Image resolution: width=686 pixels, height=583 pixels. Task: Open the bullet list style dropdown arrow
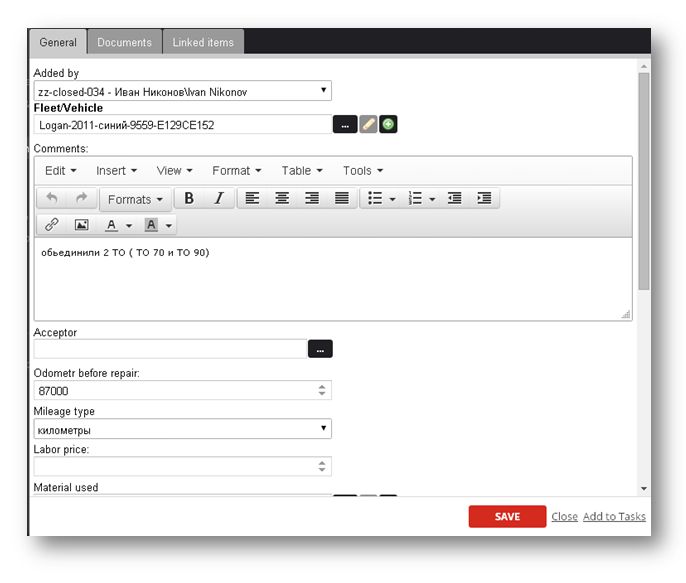[392, 199]
